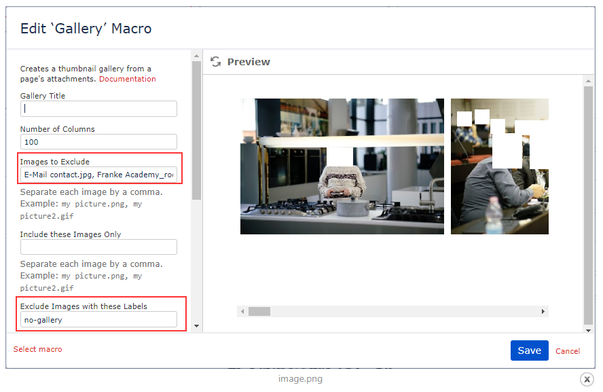Save the Gallery macro settings
This screenshot has height=392, width=603.
[x=529, y=350]
